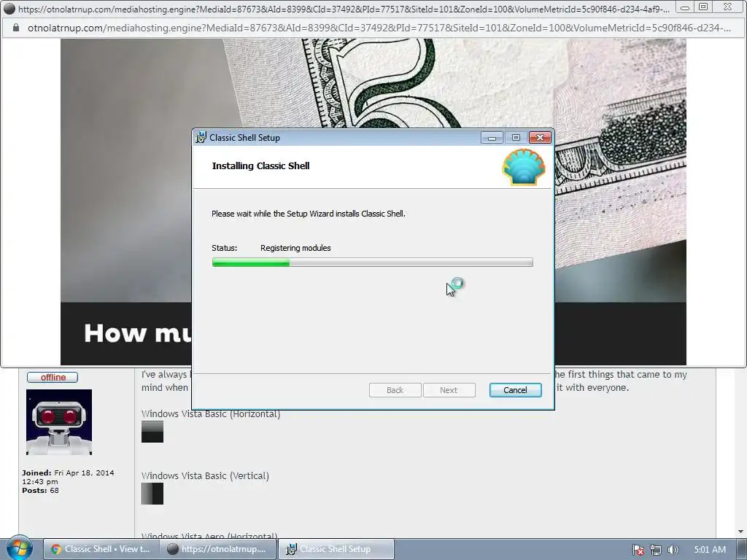Image resolution: width=747 pixels, height=560 pixels.
Task: Click the globe icon in the popup title bar
Action: click(x=9, y=9)
